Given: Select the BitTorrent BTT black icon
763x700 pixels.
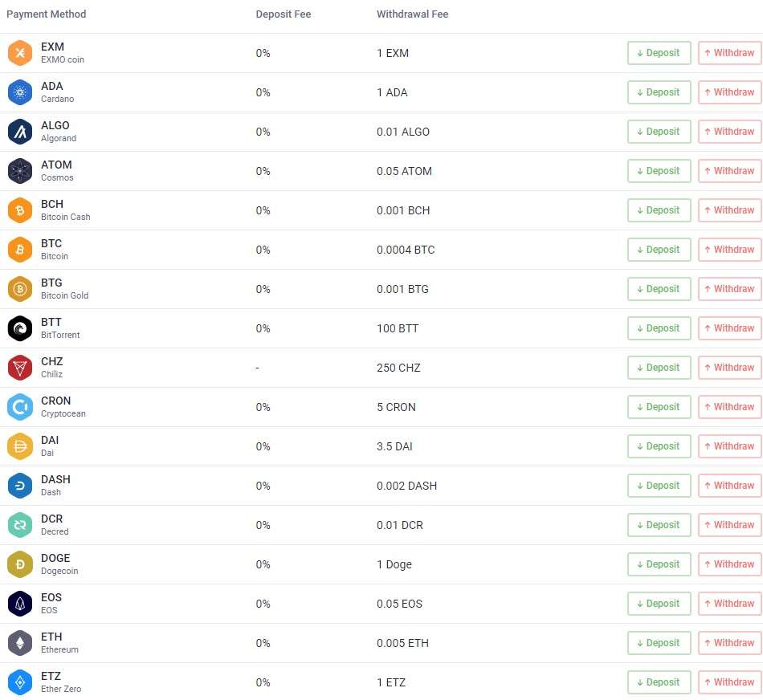Looking at the screenshot, I should point(20,328).
